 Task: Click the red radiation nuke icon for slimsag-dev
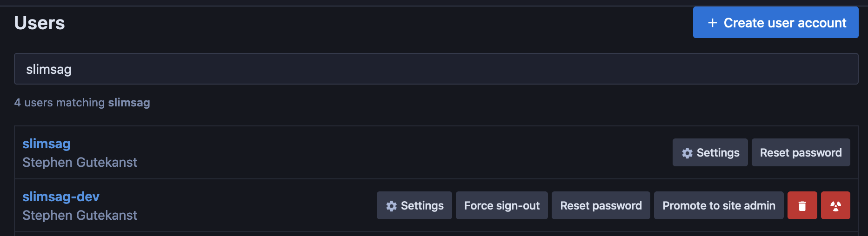coord(835,205)
